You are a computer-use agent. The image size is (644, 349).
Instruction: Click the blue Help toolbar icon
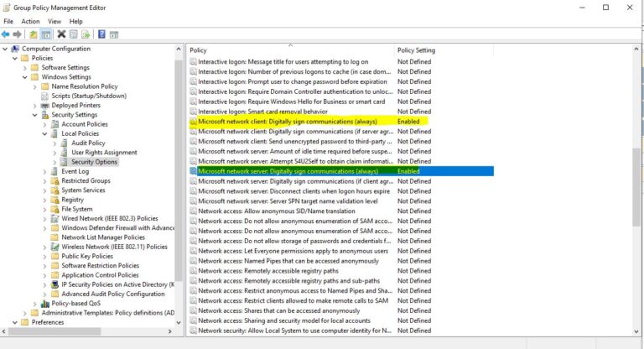pos(101,34)
